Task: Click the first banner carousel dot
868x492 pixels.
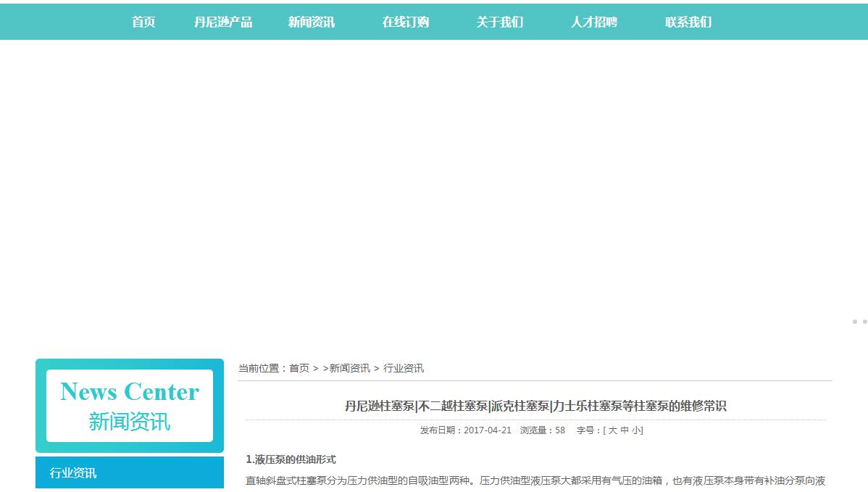Action: coord(855,322)
